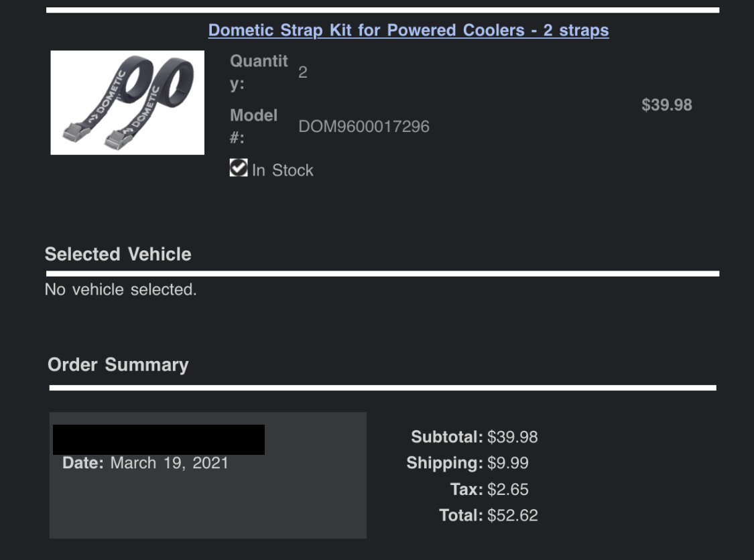Image resolution: width=754 pixels, height=560 pixels.
Task: Click the Order Summary heading
Action: [118, 365]
